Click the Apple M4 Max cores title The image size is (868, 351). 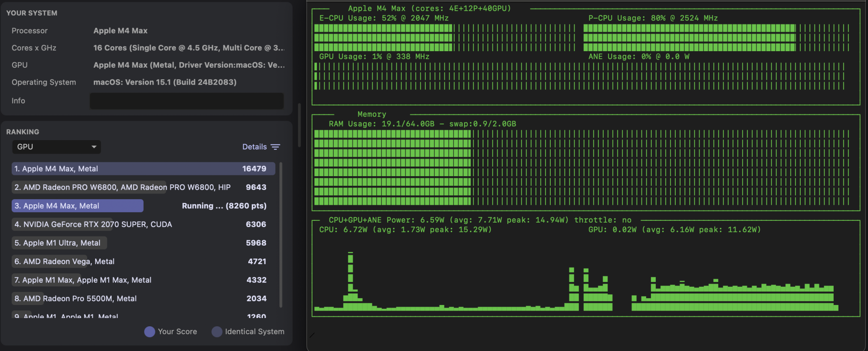pos(429,9)
